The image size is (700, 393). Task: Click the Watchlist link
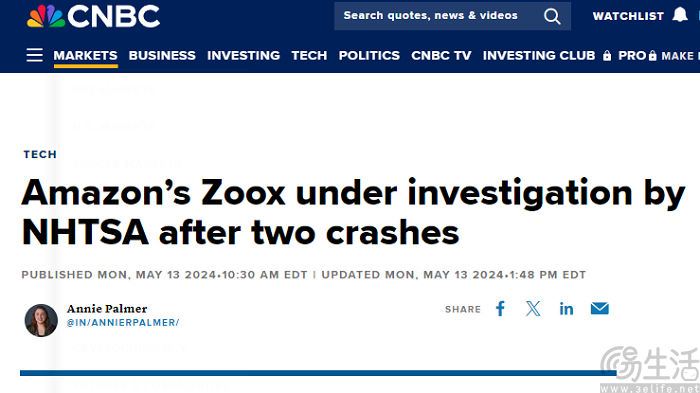[x=628, y=16]
